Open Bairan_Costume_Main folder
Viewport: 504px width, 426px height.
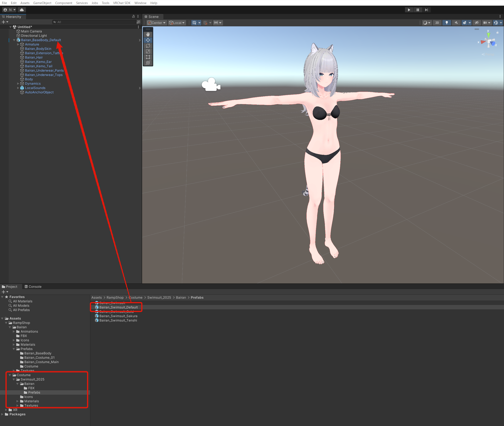(x=41, y=362)
